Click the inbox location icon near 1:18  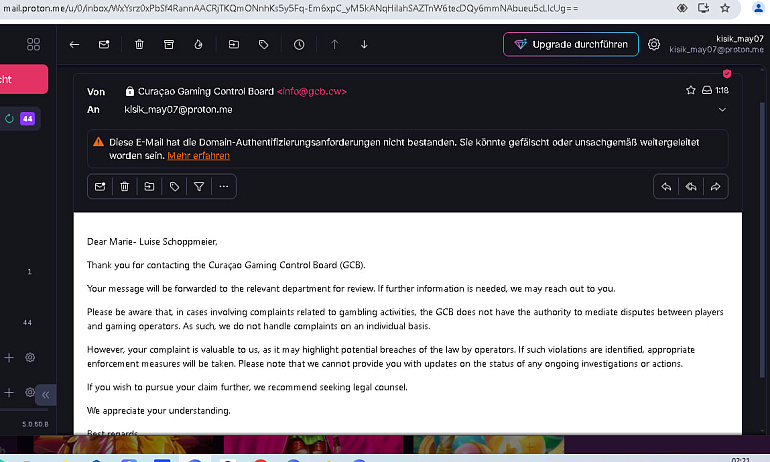point(707,90)
